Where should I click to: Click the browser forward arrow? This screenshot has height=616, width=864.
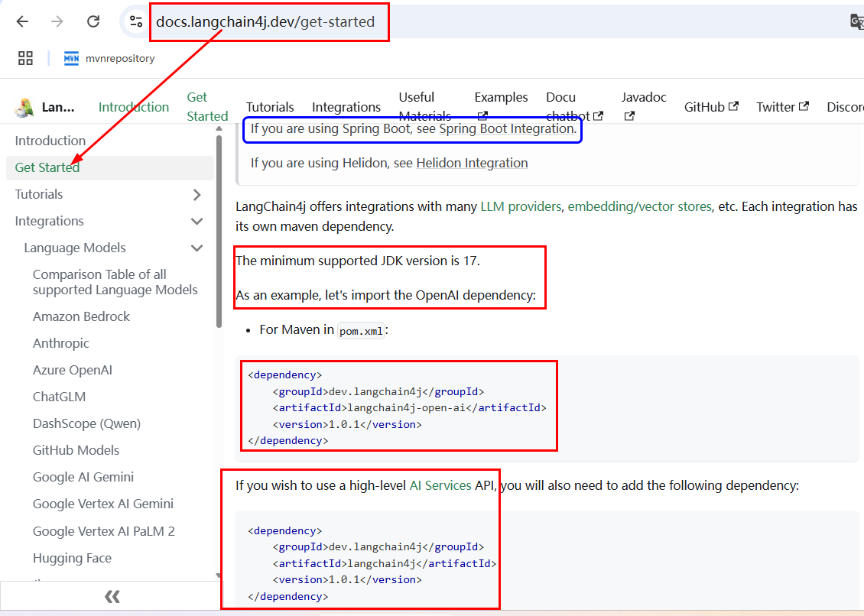pos(57,21)
